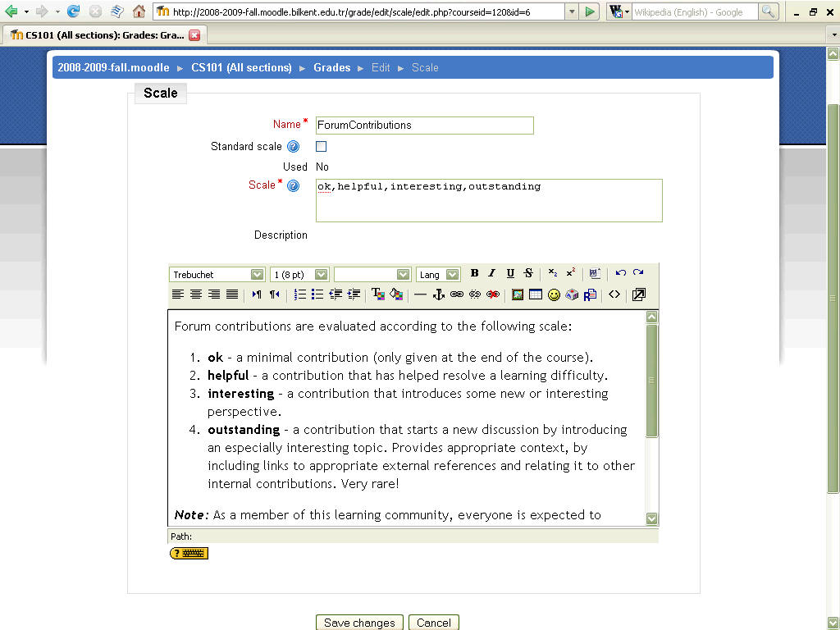Open help for Standard scale
840x630 pixels.
click(293, 146)
